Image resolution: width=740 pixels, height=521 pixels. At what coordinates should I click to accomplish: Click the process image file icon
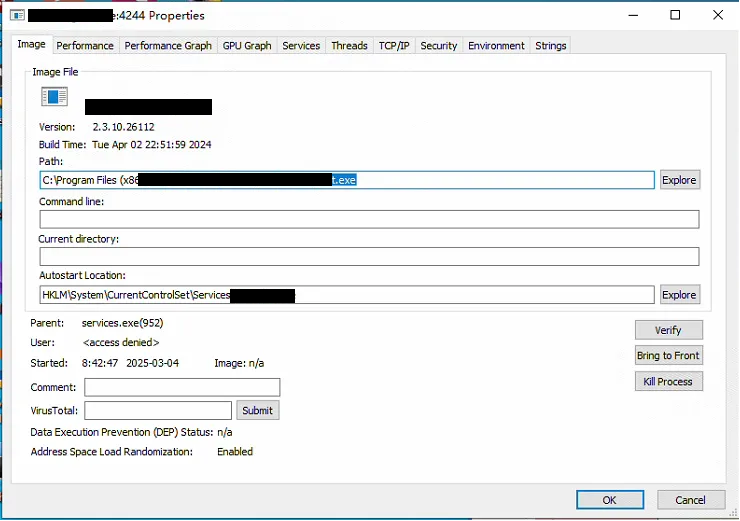pyautogui.click(x=54, y=97)
